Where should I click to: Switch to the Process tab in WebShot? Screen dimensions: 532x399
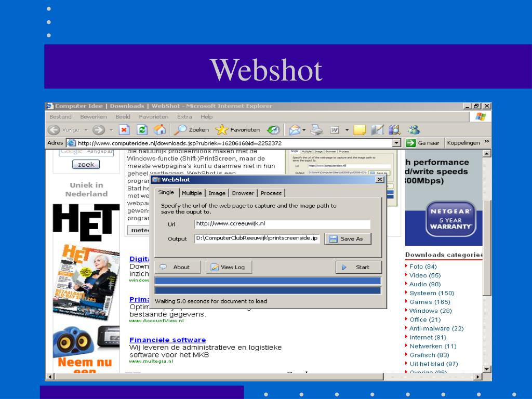coord(271,193)
